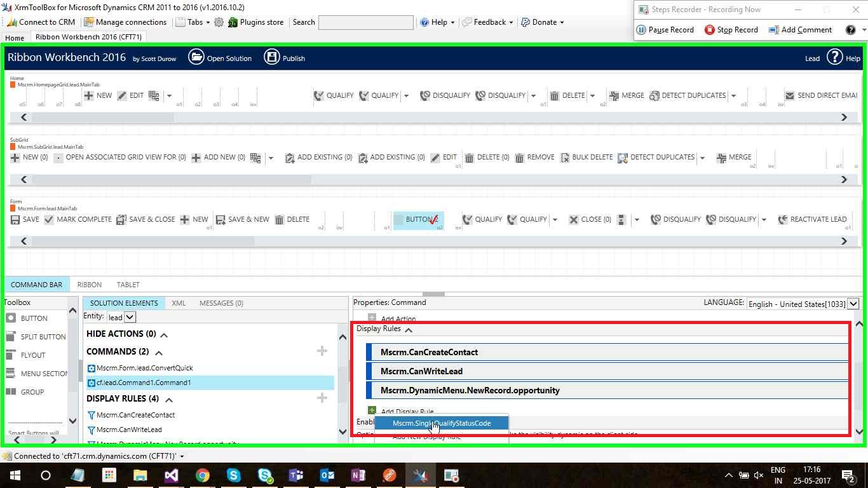Open File Explorer from taskbar

click(x=140, y=475)
